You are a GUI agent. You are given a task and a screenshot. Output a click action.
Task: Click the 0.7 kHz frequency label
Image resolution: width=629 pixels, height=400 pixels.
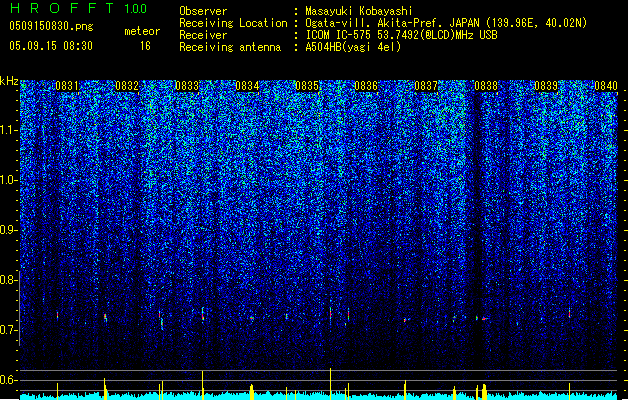[8, 330]
